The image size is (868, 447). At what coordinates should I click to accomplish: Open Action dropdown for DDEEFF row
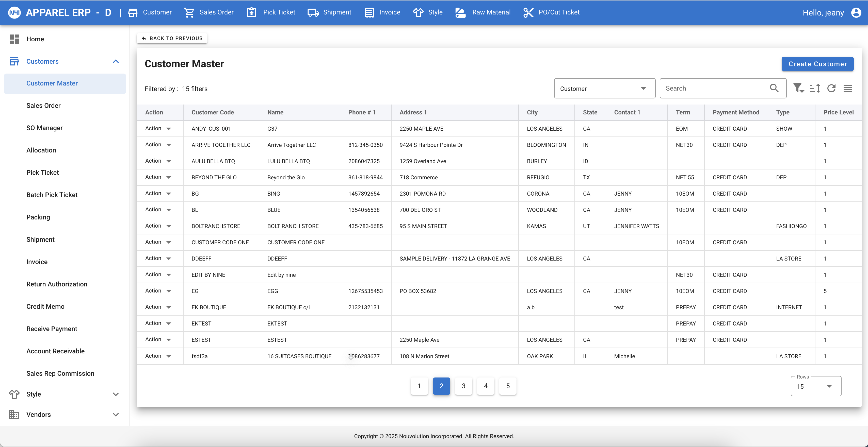point(158,258)
